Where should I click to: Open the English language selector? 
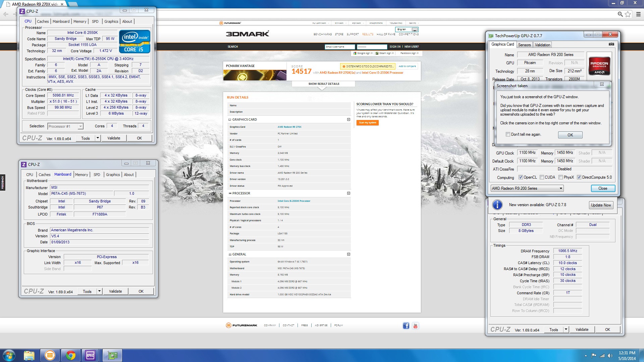pos(407,29)
